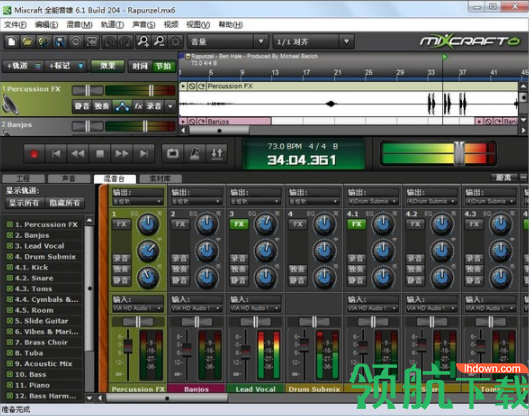This screenshot has height=416, width=529.
Task: Uncheck 1. Percussion FX in track list
Action: [10, 224]
